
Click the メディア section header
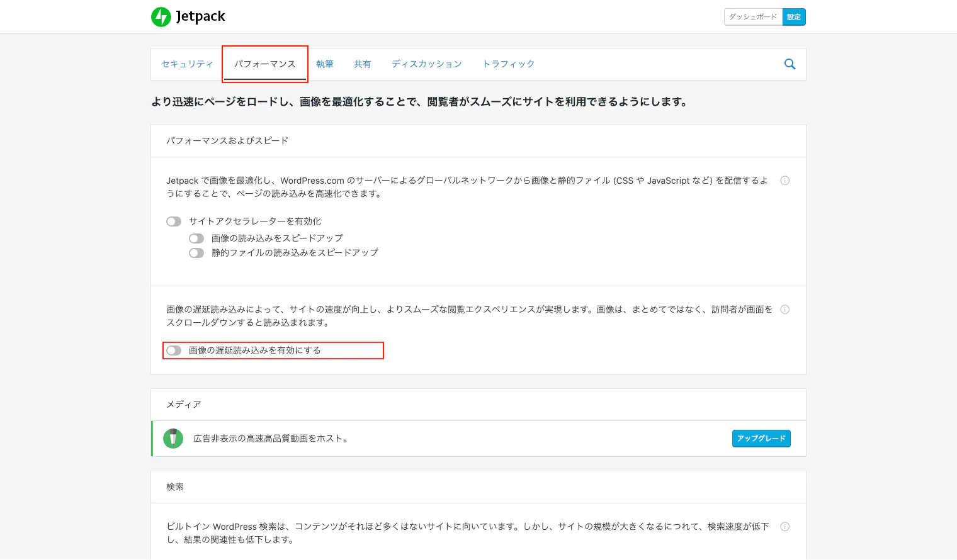479,405
